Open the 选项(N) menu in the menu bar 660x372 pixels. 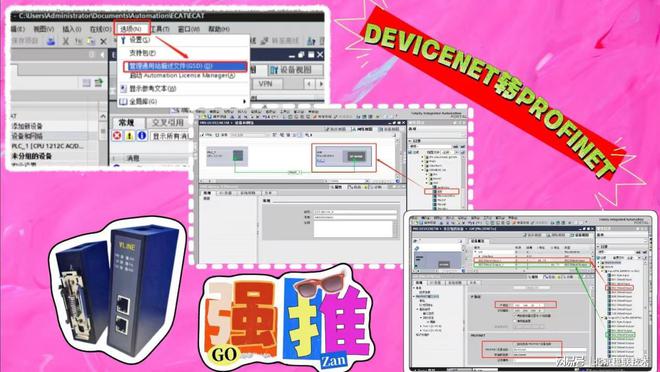point(131,29)
